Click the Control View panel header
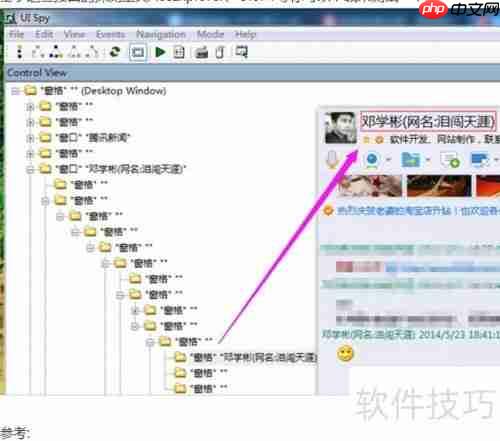 click(253, 73)
